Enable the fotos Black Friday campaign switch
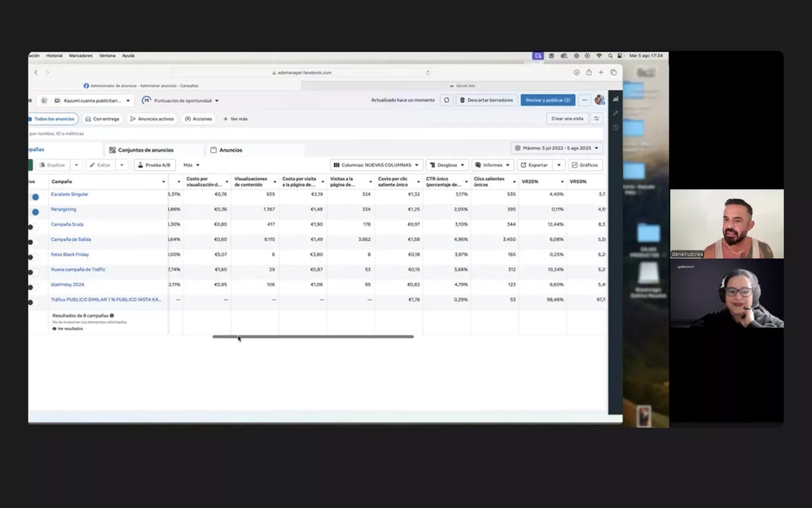The height and width of the screenshot is (508, 812). tap(33, 256)
